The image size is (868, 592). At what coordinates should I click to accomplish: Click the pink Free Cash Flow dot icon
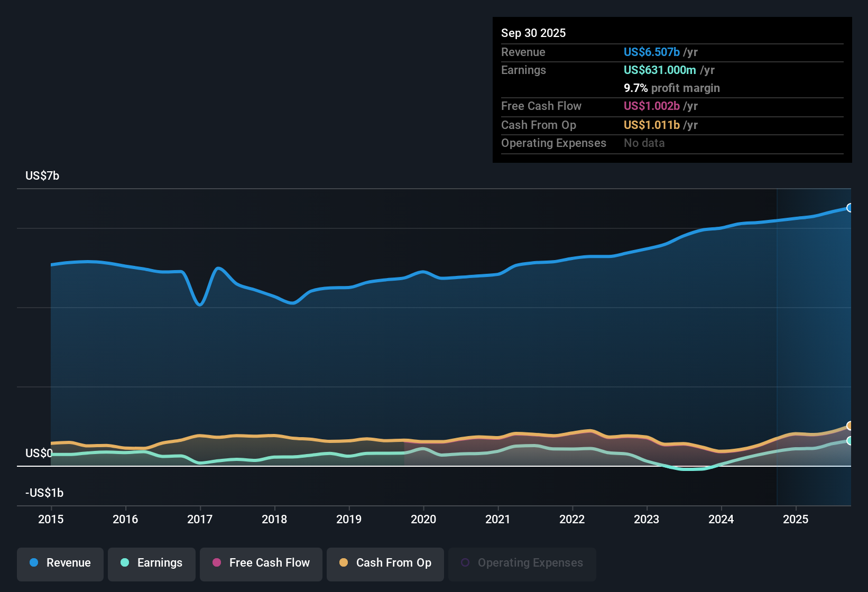(x=216, y=563)
